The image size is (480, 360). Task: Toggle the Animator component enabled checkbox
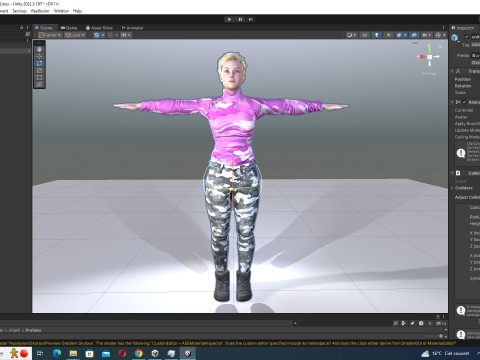pos(464,102)
